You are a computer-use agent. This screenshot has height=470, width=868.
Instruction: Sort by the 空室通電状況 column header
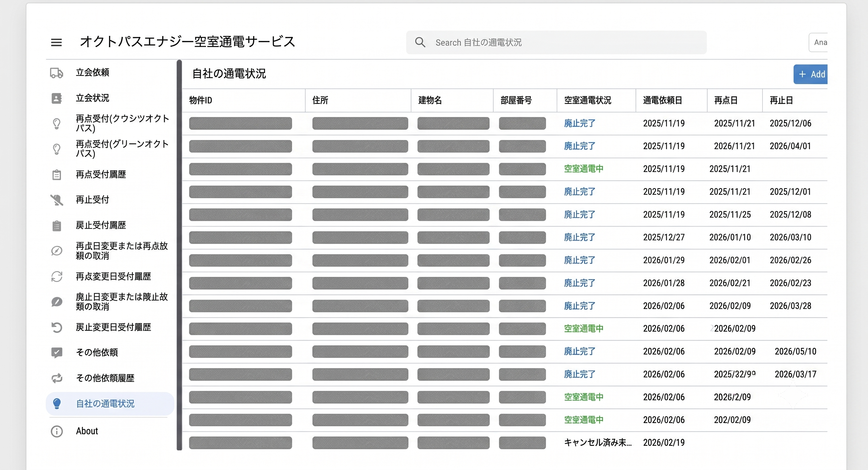click(587, 100)
